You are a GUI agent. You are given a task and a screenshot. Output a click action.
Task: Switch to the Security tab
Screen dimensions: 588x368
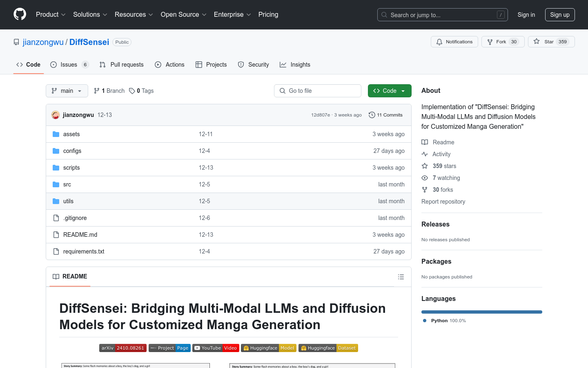click(253, 65)
